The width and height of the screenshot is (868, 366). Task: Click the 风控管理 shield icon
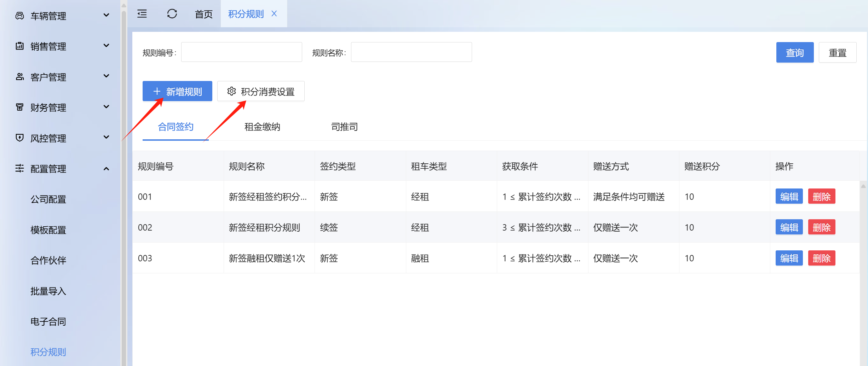(20, 138)
